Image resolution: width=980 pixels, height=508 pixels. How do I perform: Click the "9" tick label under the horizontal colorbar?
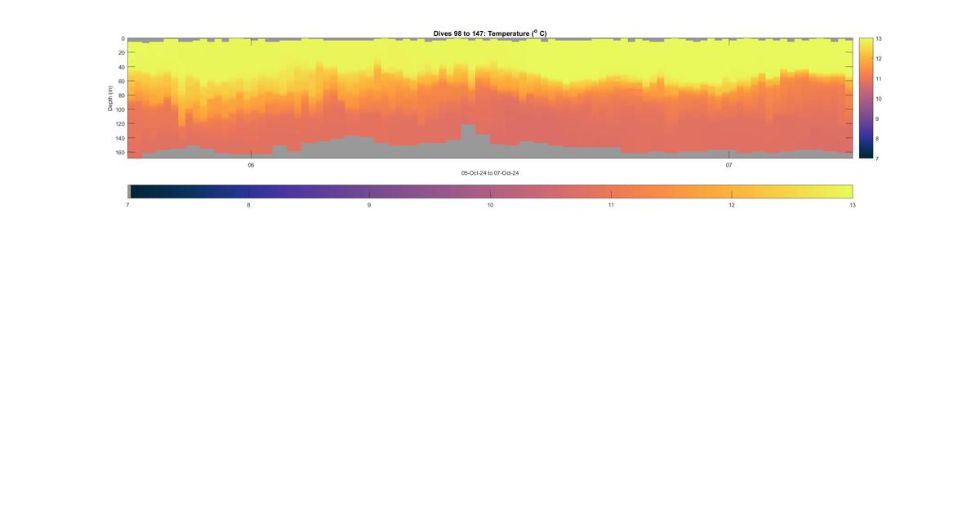[369, 205]
